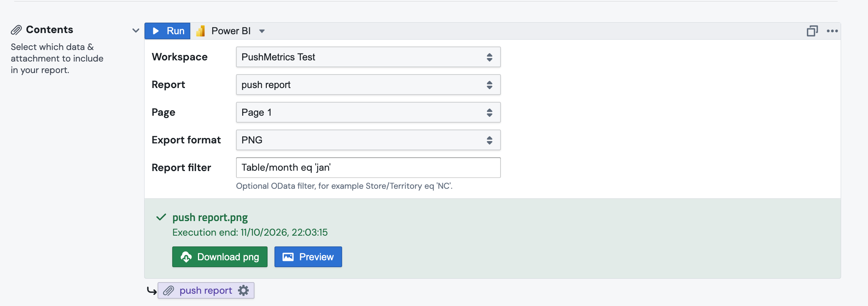Screen dimensions: 868x306
Task: Open the three-dots more options menu
Action: (x=832, y=31)
